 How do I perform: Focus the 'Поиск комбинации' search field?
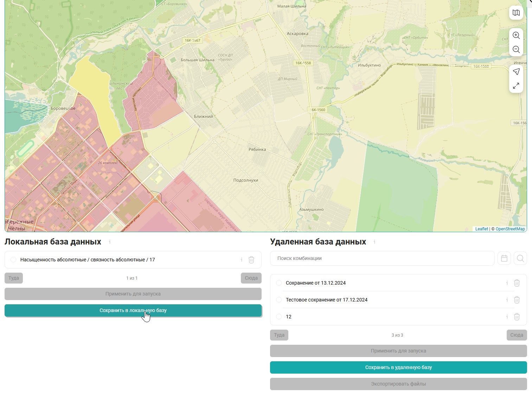(x=382, y=258)
